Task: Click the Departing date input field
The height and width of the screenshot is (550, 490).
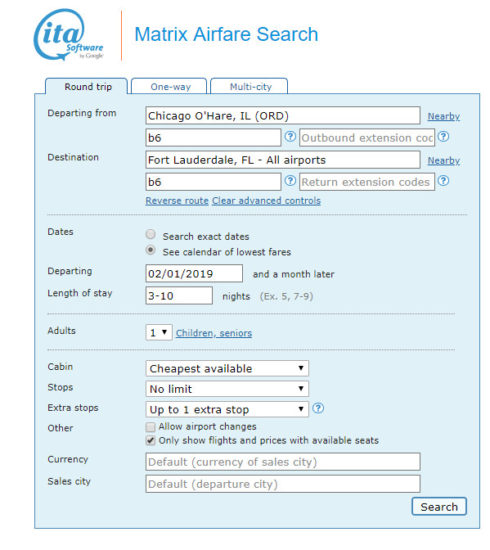Action: 194,274
